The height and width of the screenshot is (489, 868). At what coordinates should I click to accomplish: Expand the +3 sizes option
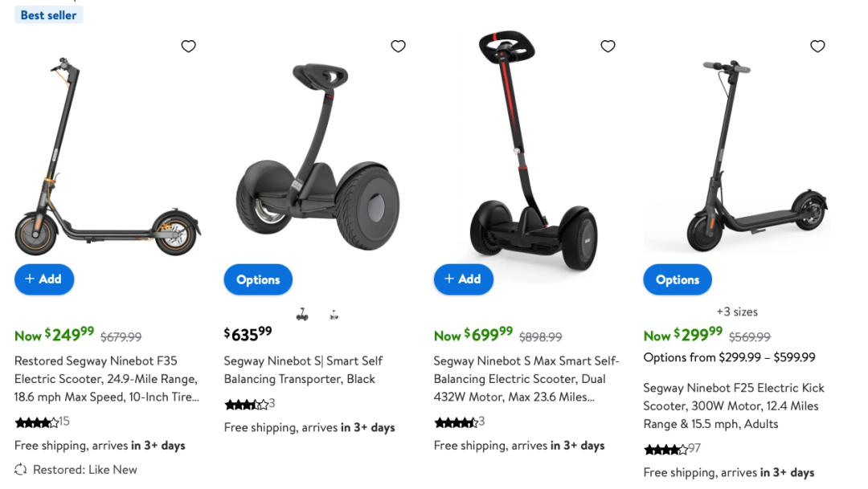(x=736, y=312)
